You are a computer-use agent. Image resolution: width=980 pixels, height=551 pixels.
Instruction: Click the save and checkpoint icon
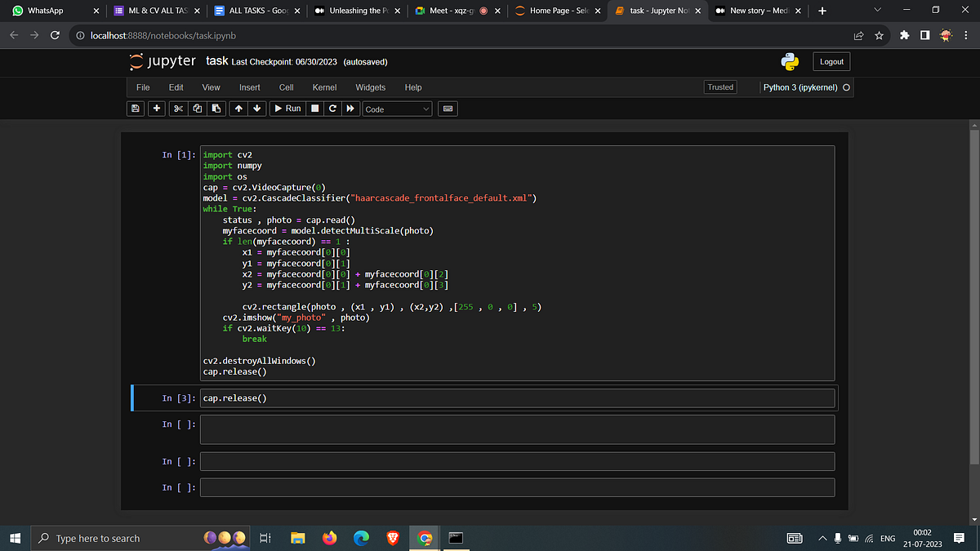click(x=136, y=109)
